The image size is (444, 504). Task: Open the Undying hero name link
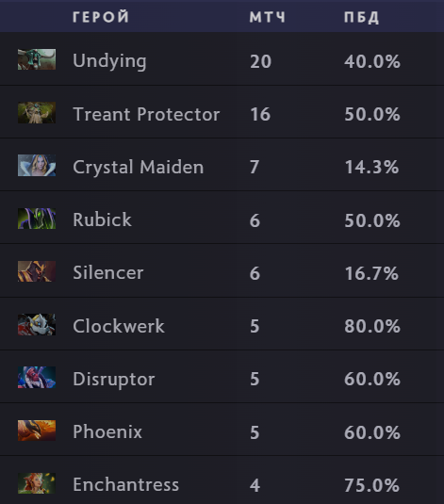pos(109,61)
